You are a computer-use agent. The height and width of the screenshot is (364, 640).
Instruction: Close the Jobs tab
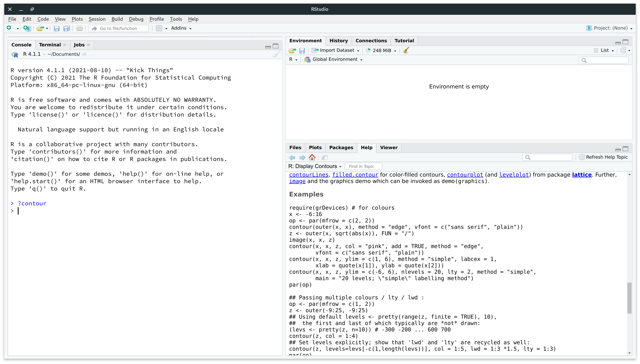(88, 45)
